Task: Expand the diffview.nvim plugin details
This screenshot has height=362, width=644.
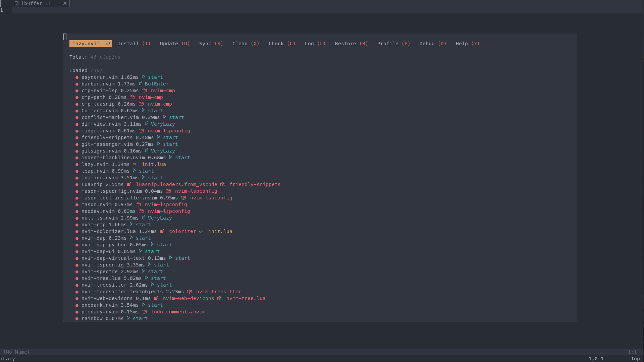Action: pos(101,124)
